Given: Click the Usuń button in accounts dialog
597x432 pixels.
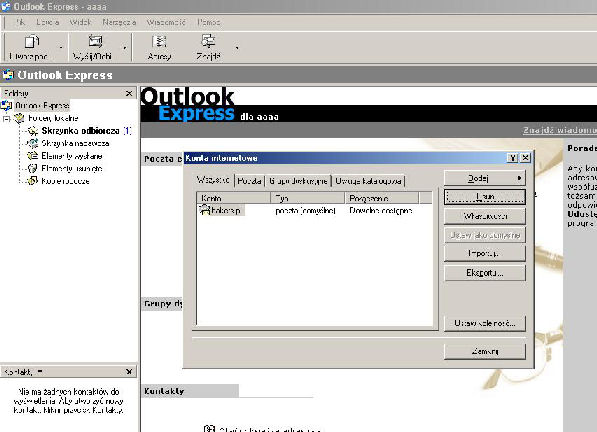Looking at the screenshot, I should (485, 197).
